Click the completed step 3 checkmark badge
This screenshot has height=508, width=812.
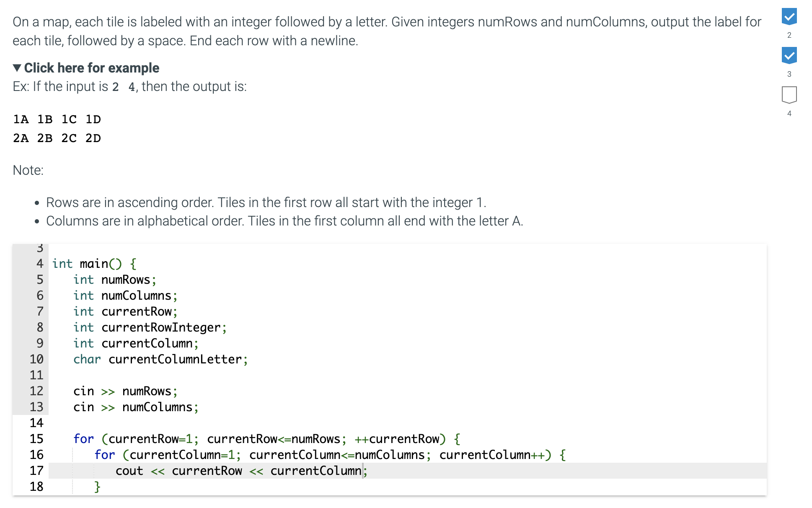point(789,55)
